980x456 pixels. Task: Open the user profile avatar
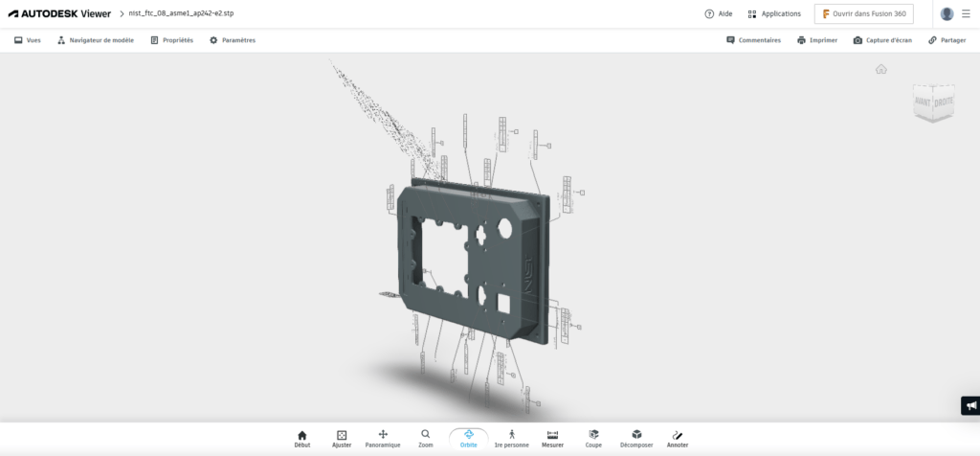947,13
